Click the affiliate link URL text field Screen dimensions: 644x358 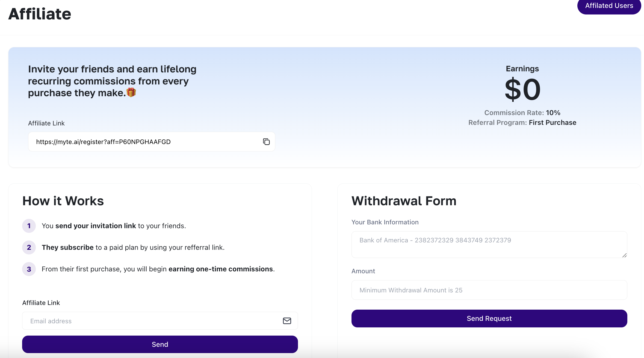coord(145,142)
